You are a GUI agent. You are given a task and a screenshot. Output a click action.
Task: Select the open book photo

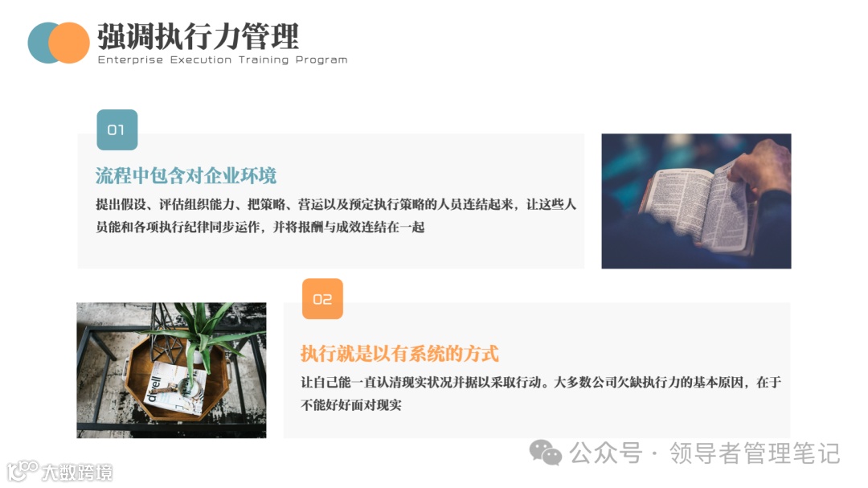click(696, 201)
